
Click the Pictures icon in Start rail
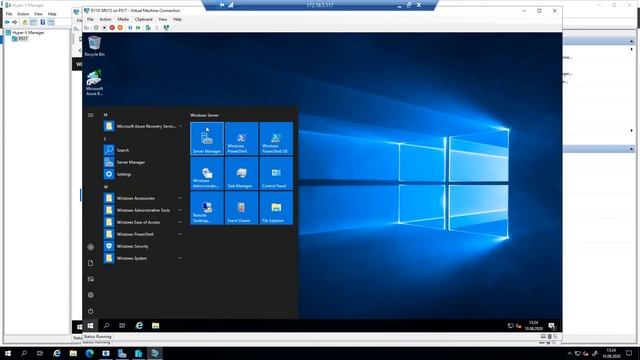(91, 279)
